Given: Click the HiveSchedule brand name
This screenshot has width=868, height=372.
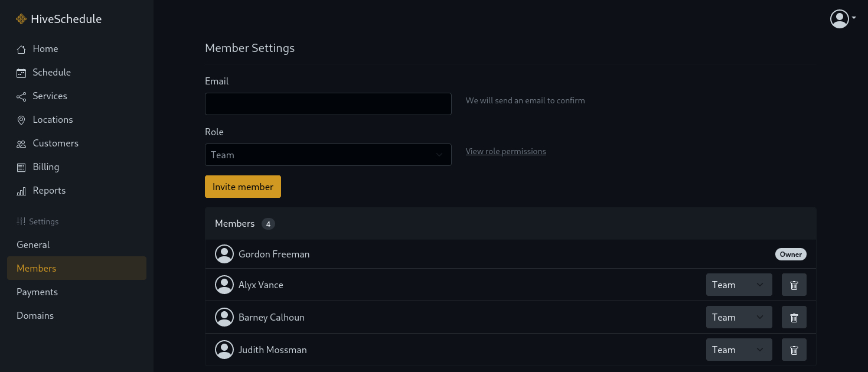Looking at the screenshot, I should [x=66, y=19].
